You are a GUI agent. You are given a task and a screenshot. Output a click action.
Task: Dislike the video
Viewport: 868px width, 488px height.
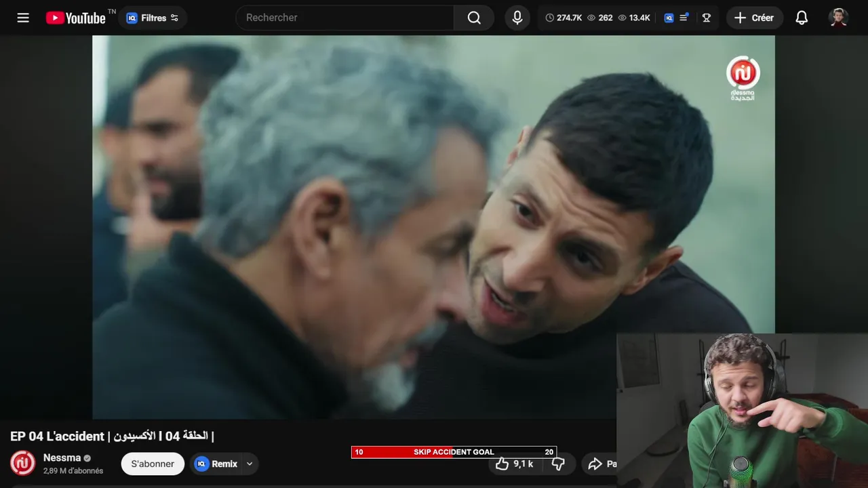coord(558,464)
